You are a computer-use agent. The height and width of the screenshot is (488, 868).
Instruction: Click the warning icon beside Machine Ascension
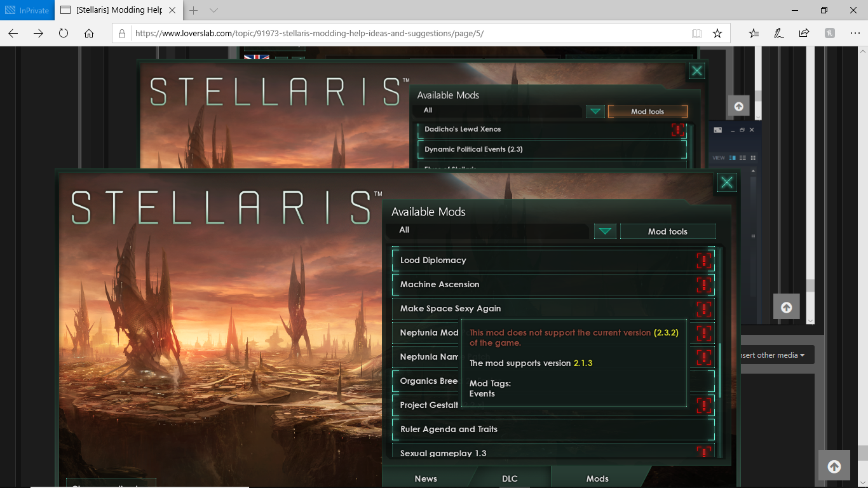click(704, 285)
